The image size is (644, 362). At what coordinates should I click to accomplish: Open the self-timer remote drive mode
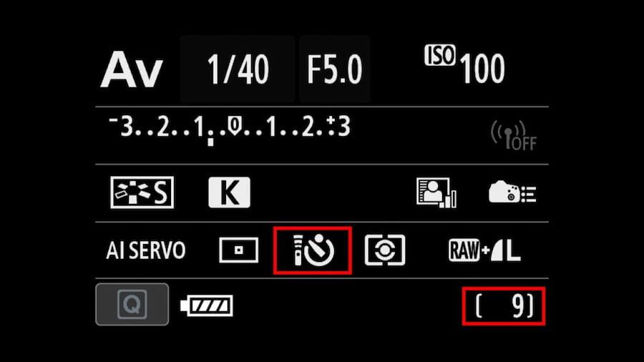[313, 250]
